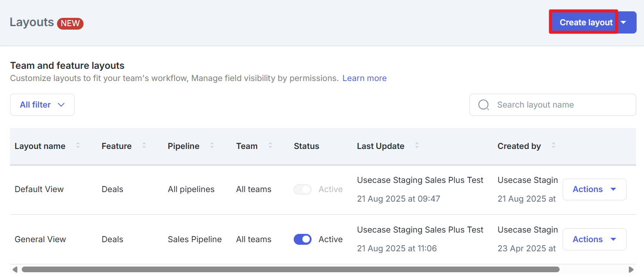Sort by the Pipeline column
The width and height of the screenshot is (644, 277).
click(x=212, y=146)
